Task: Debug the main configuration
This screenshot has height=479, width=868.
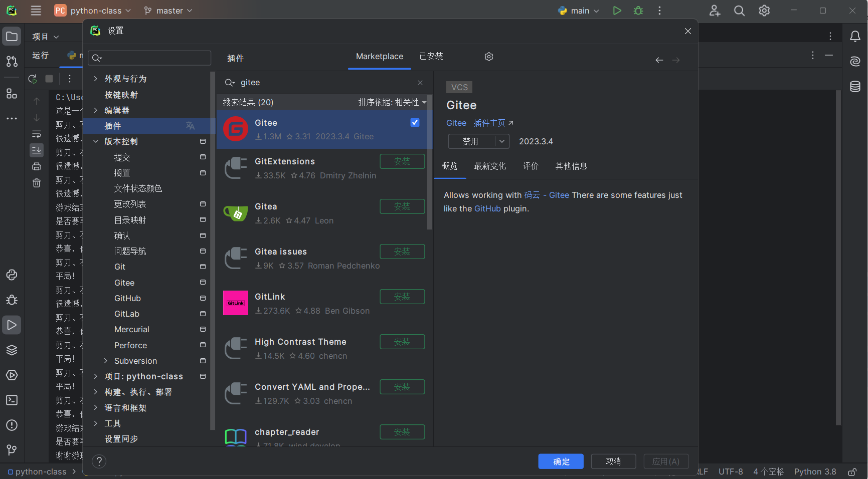Action: [x=638, y=11]
